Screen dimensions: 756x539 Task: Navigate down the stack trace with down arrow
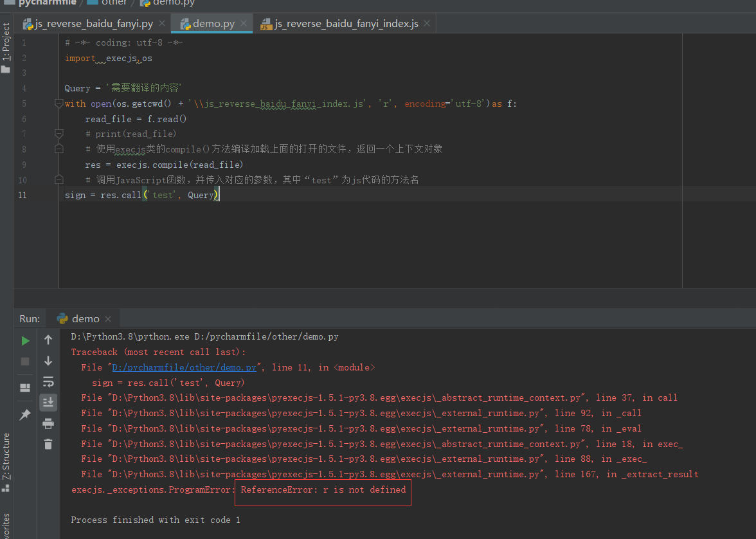click(x=48, y=361)
